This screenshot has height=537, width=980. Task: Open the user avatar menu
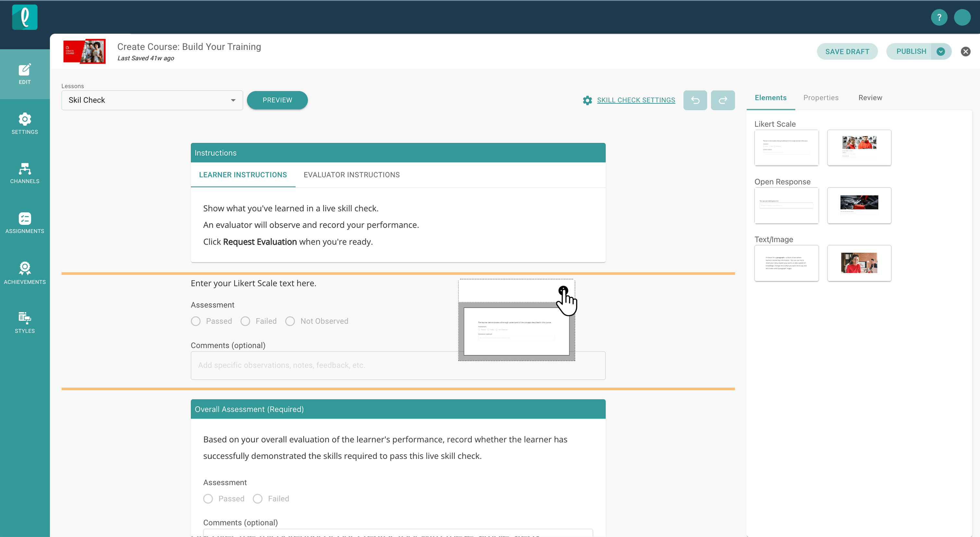coord(962,18)
